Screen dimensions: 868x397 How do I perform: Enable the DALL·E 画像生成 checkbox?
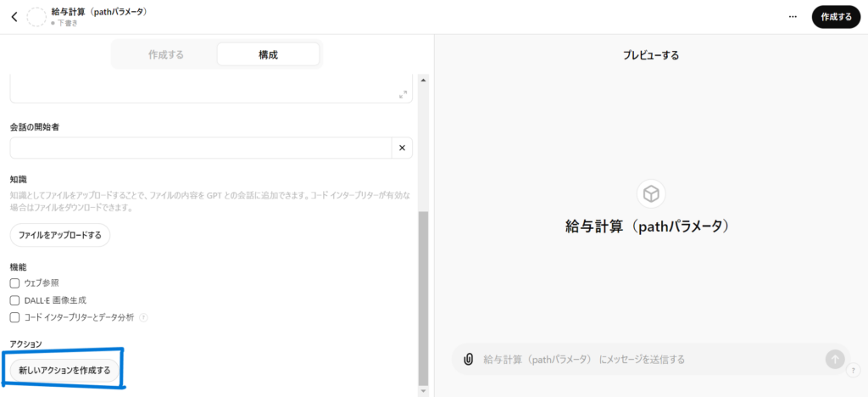click(x=14, y=300)
